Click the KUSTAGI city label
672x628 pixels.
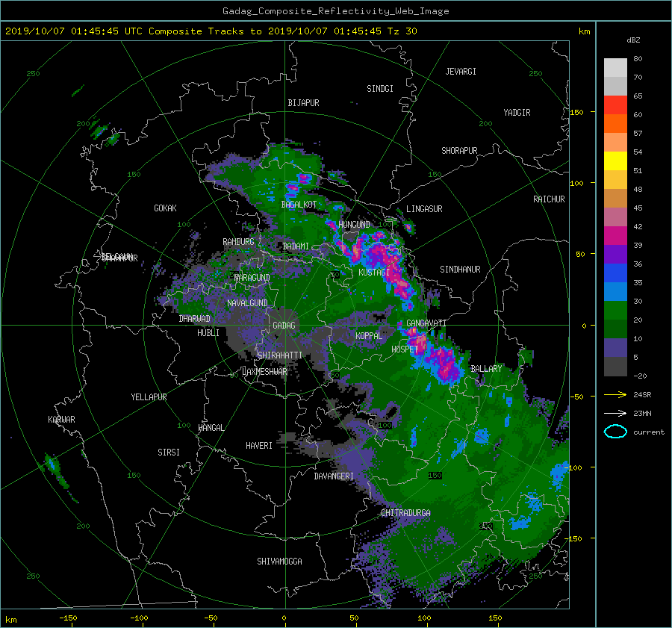click(x=374, y=273)
